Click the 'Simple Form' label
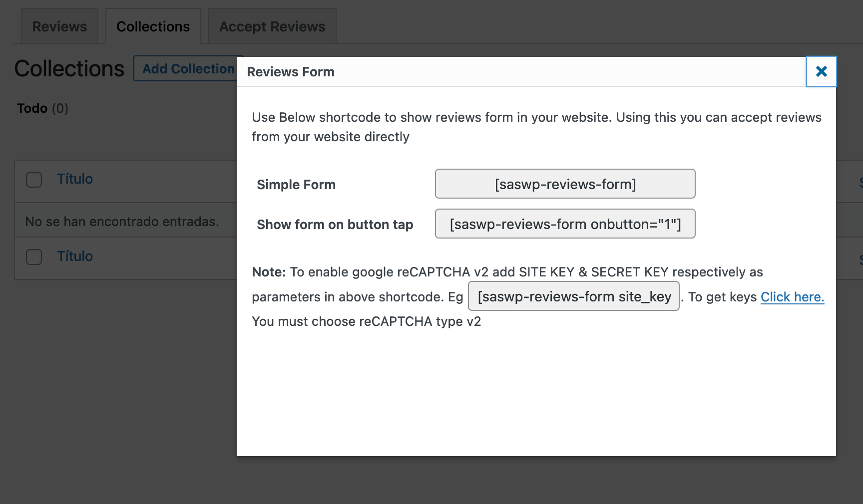This screenshot has height=504, width=863. 296,185
